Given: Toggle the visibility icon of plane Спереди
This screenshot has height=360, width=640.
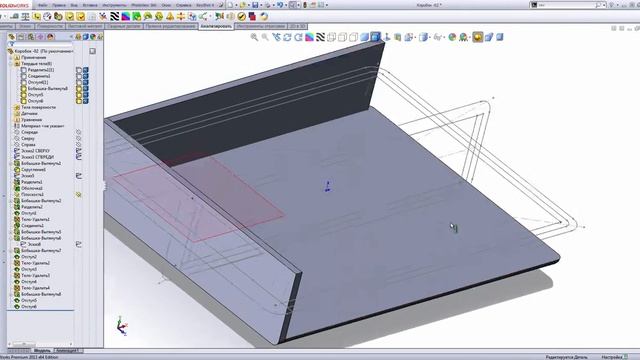Looking at the screenshot, I should coord(79,132).
